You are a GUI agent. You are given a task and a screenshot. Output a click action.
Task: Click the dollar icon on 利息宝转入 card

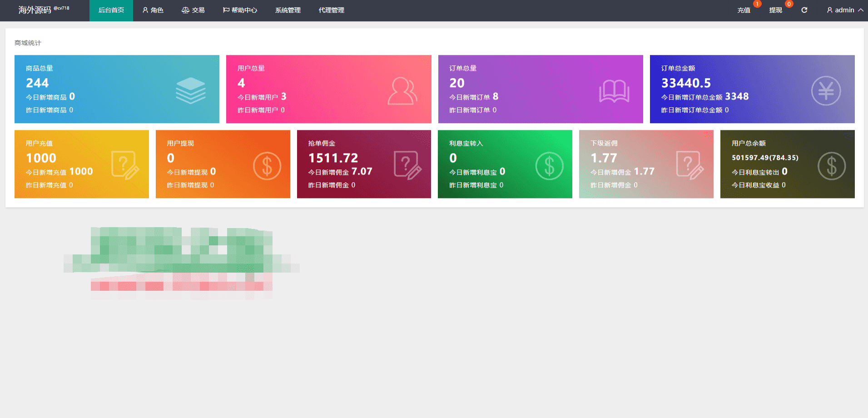coord(549,166)
